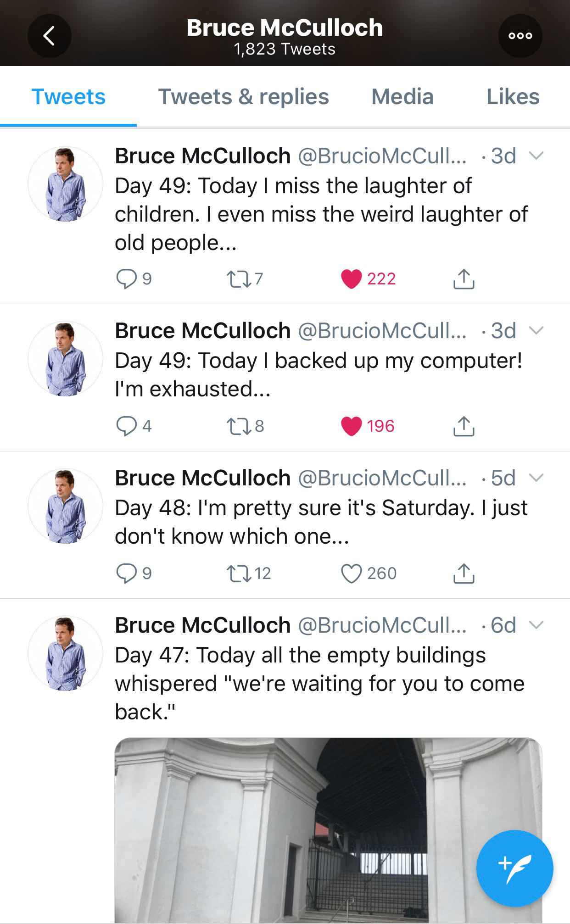
Task: Unlike the tweet with 196 likes
Action: 352,426
